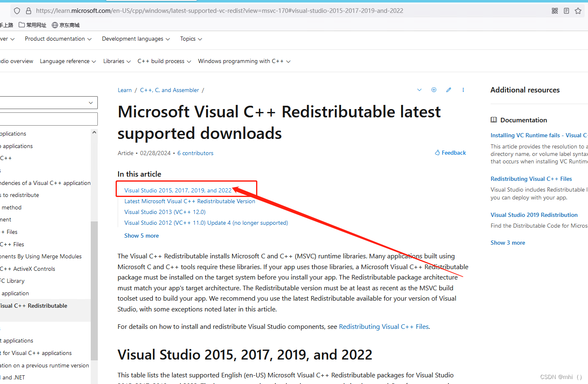Open the Topics menu
588x384 pixels.
pos(191,39)
